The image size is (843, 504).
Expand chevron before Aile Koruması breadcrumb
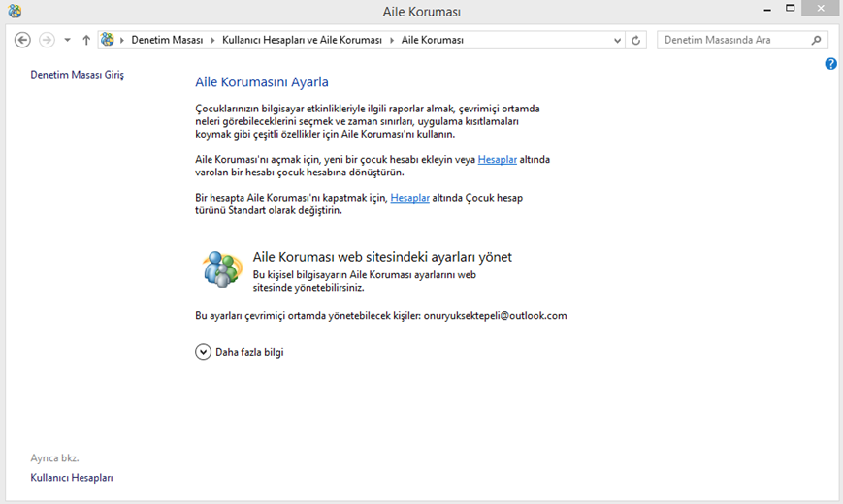[392, 41]
